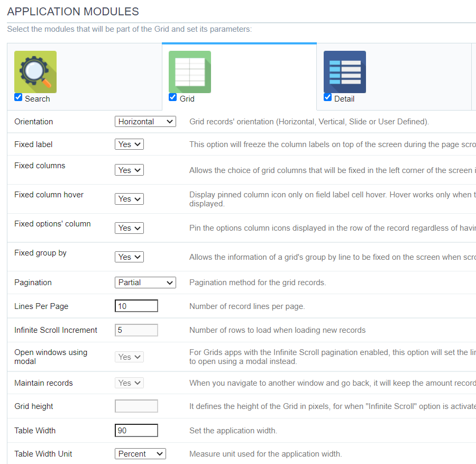Screen dimensions: 476x464
Task: Uncheck the Detail module checkbox
Action: click(x=327, y=97)
